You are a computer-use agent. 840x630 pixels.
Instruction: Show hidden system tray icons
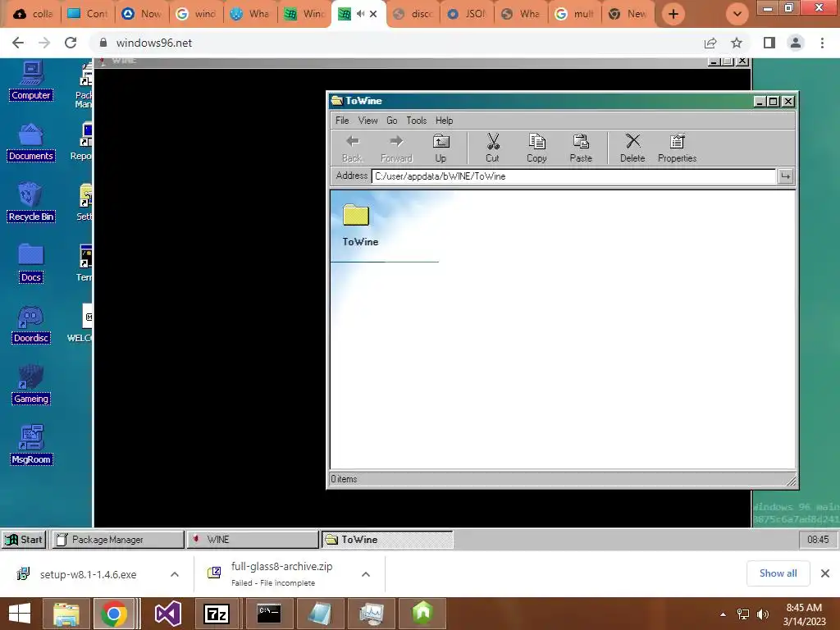(x=723, y=614)
